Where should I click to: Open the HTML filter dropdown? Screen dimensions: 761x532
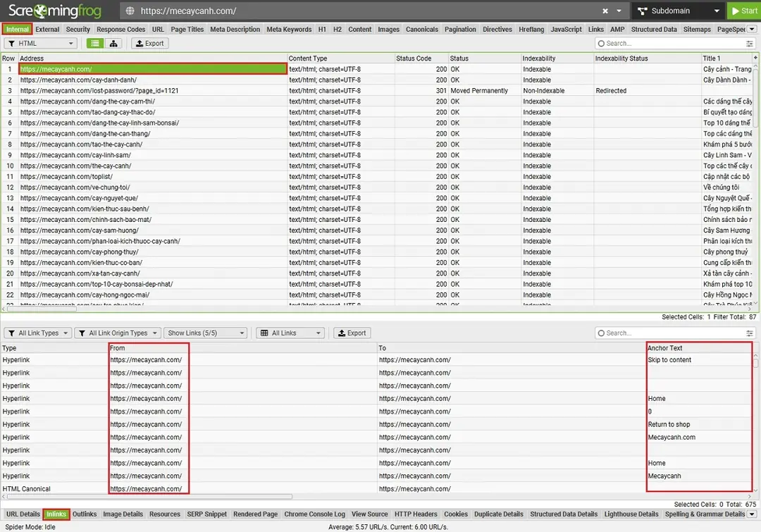click(x=40, y=44)
